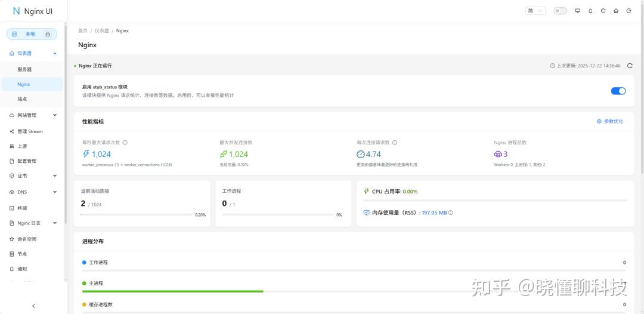This screenshot has width=644, height=314.
Task: Click the logout icon in top bar
Action: click(628, 11)
